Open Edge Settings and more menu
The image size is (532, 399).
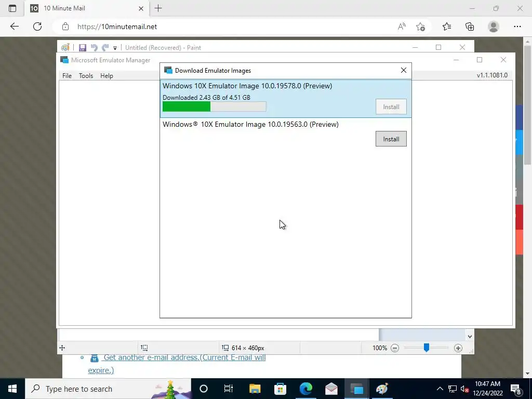(517, 26)
